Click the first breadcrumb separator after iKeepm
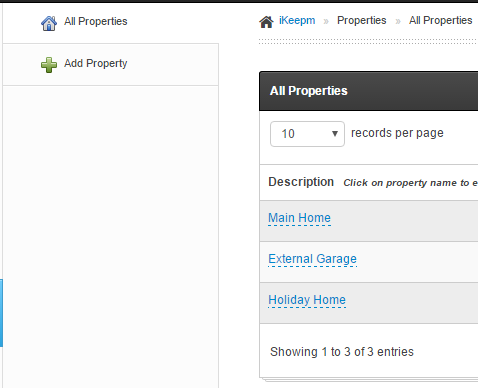478x388 pixels. point(326,22)
